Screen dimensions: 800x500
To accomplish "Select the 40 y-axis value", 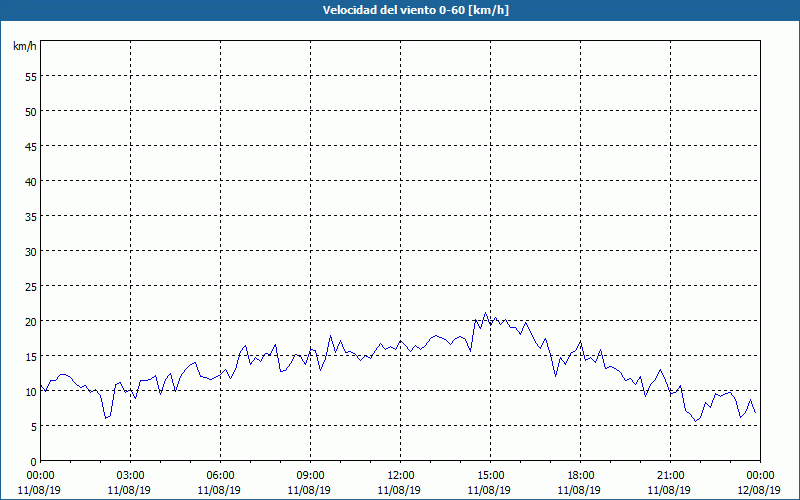I will pyautogui.click(x=31, y=182).
